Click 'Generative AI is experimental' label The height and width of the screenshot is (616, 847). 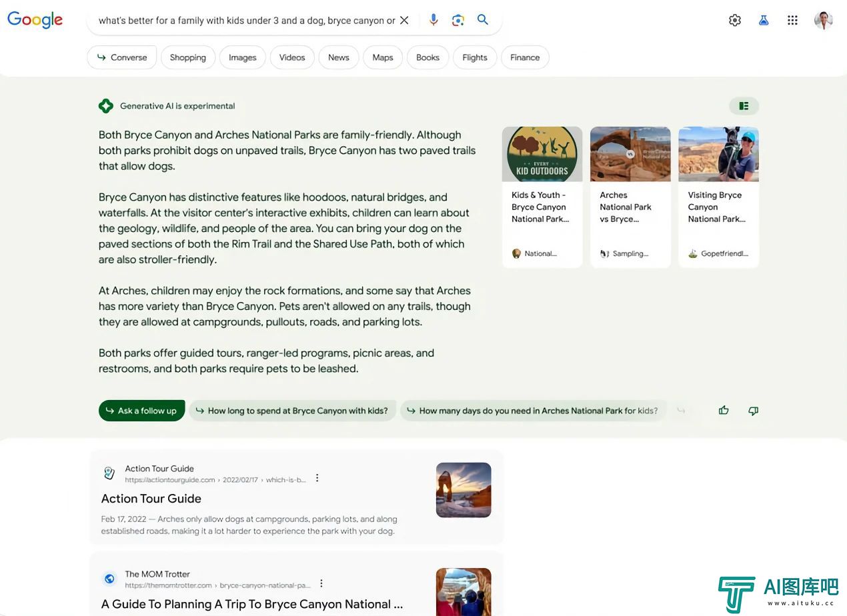point(177,106)
